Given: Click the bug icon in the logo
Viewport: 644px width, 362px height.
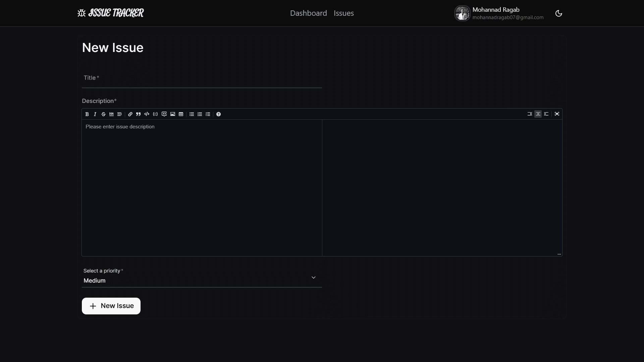Looking at the screenshot, I should pos(82,13).
